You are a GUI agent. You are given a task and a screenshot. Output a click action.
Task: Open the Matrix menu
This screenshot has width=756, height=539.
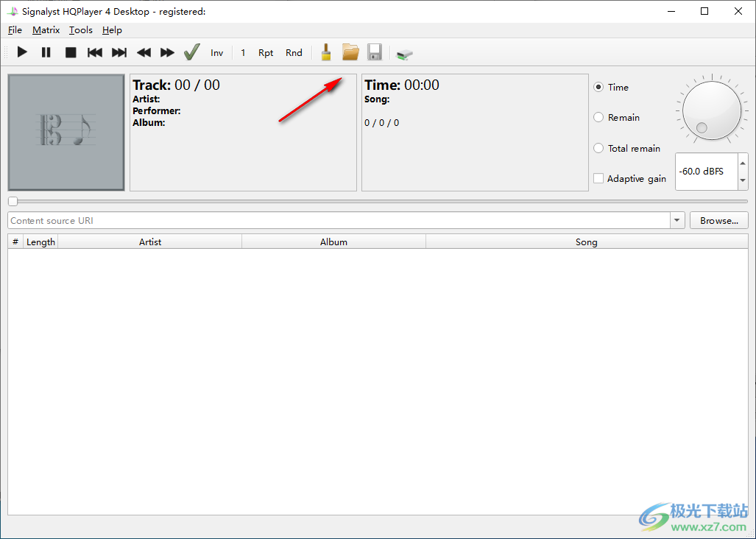[46, 30]
